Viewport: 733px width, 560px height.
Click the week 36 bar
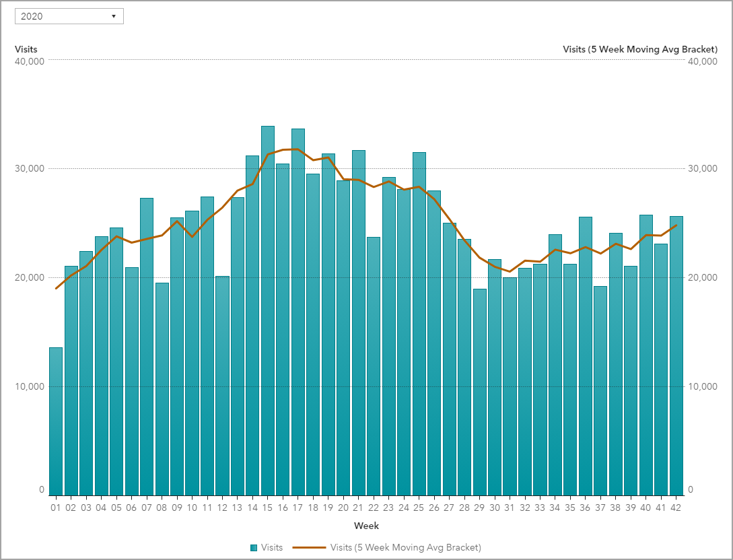click(586, 355)
